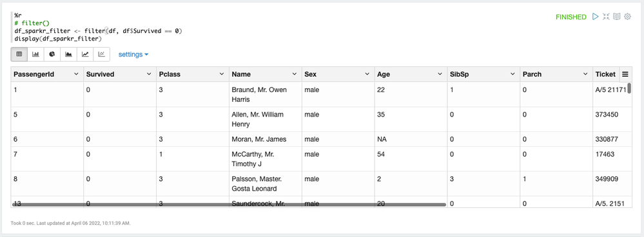Open the Name column dropdown arrow

(294, 74)
